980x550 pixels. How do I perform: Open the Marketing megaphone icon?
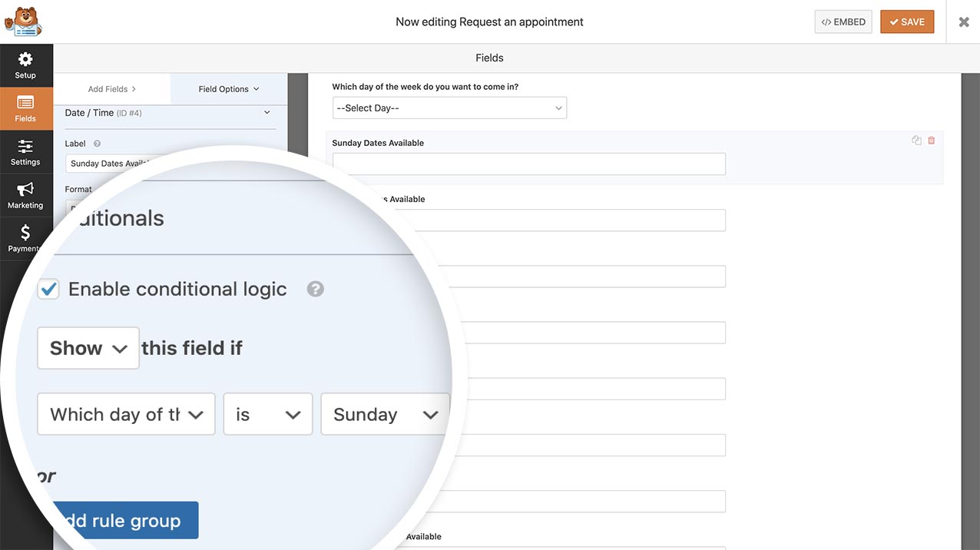25,190
